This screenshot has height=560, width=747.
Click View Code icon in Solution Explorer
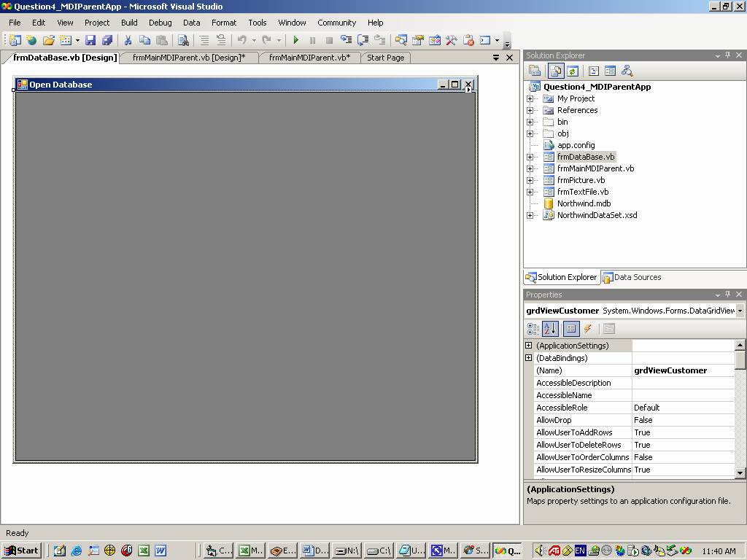tap(593, 71)
